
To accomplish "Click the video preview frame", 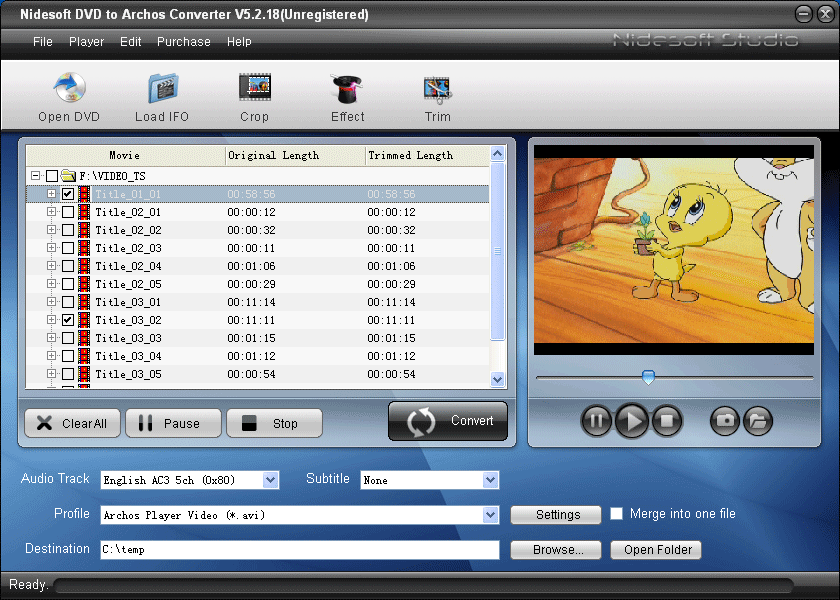I will 674,250.
